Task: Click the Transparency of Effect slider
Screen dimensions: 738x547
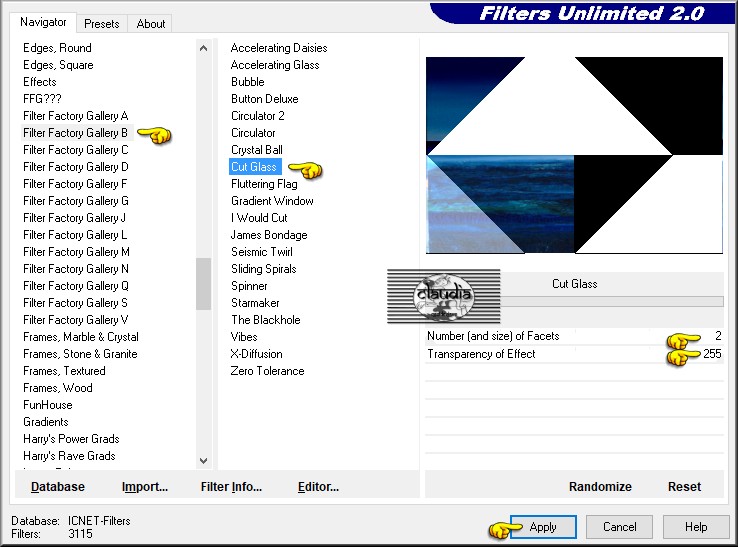Action: 574,354
